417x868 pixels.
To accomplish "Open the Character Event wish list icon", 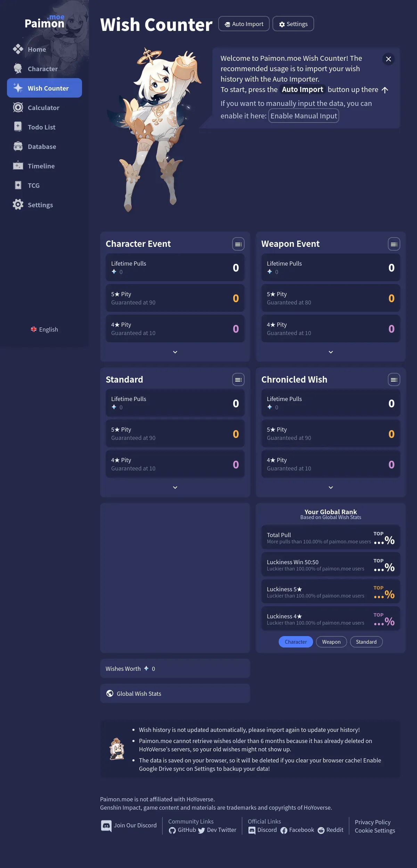I will (x=238, y=244).
